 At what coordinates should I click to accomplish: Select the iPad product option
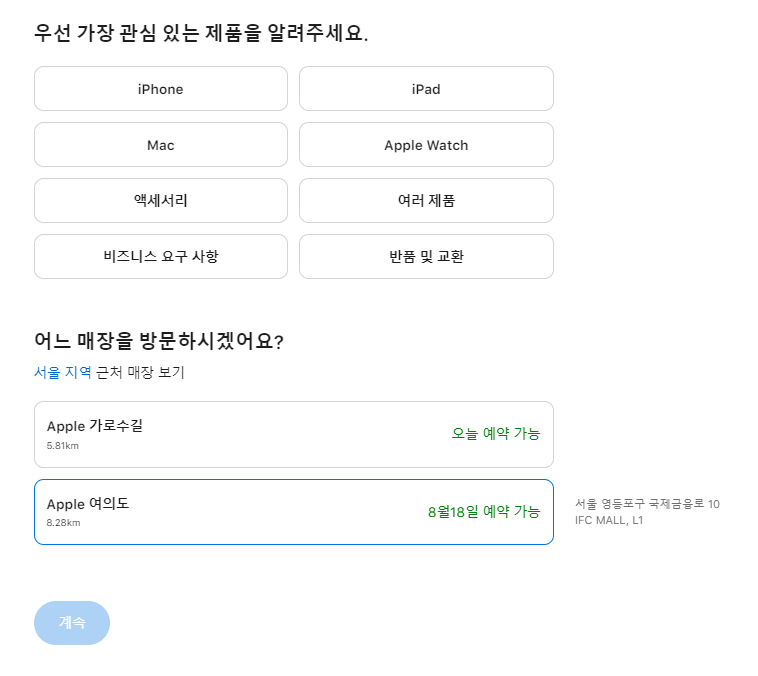(426, 88)
